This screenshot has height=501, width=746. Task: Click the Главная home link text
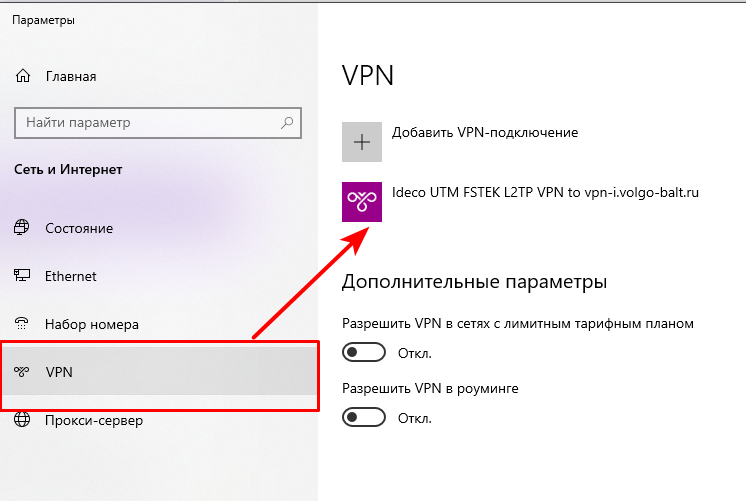pos(70,76)
